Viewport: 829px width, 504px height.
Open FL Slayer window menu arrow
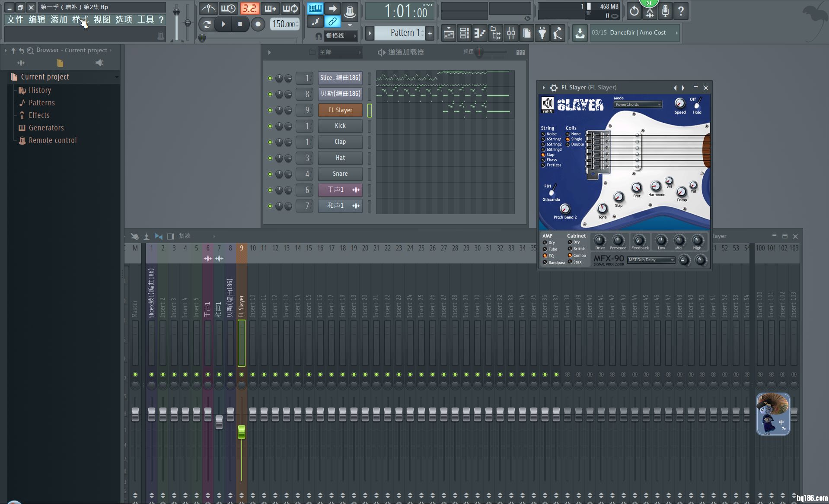click(544, 88)
